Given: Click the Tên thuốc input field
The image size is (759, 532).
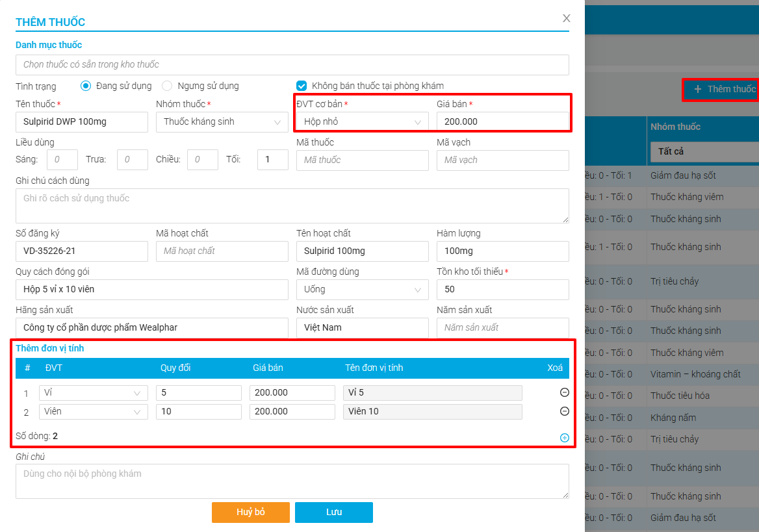Looking at the screenshot, I should pyautogui.click(x=82, y=122).
